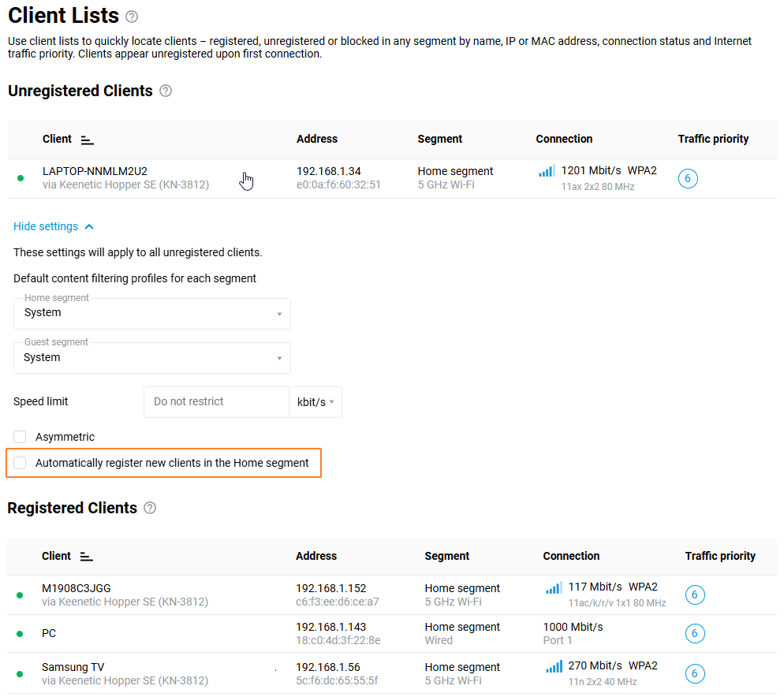Click help icon beside Registered Clients heading
Screen dimensions: 784x697
[x=150, y=509]
